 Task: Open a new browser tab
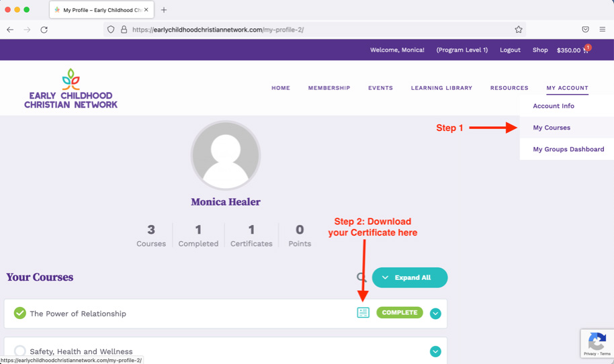(164, 10)
